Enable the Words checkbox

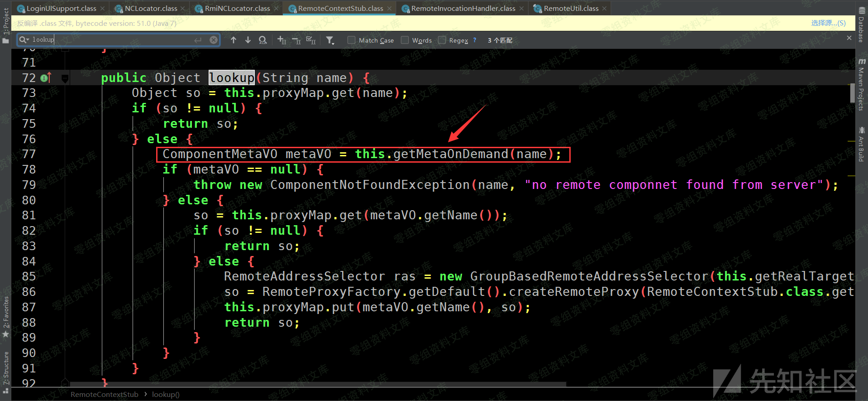[x=405, y=40]
